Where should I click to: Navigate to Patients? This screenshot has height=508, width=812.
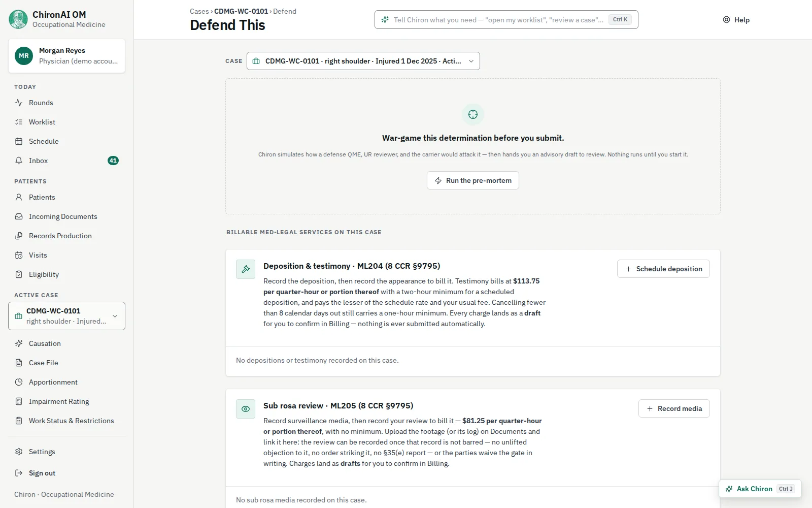[66, 197]
